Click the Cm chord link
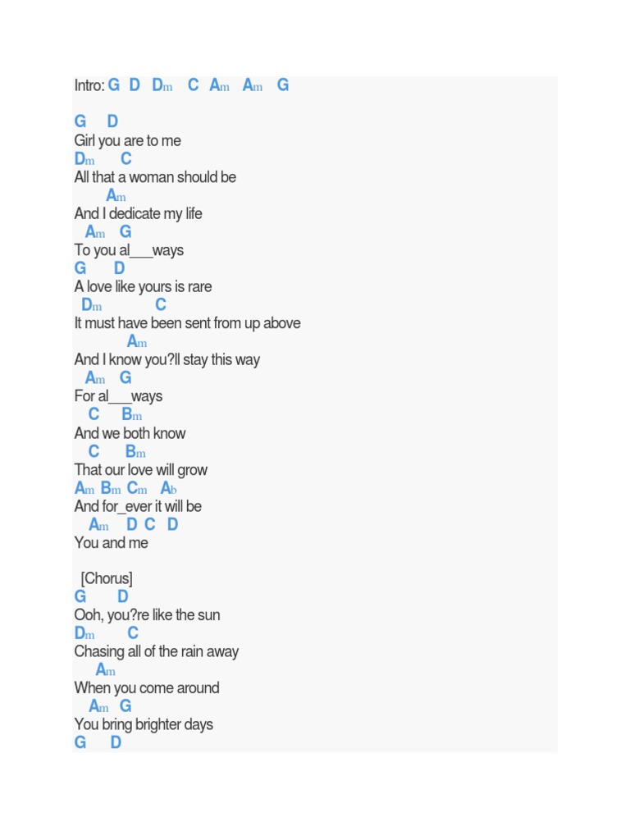Screen dimensions: 630x840 coord(137,489)
